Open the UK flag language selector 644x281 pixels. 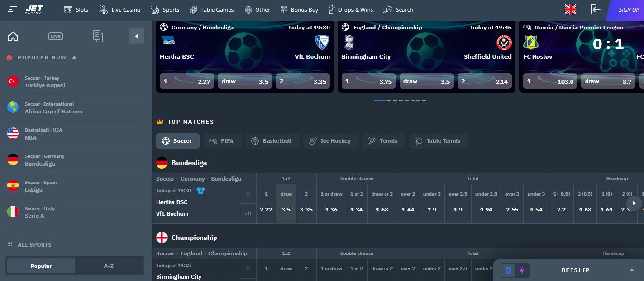(571, 9)
